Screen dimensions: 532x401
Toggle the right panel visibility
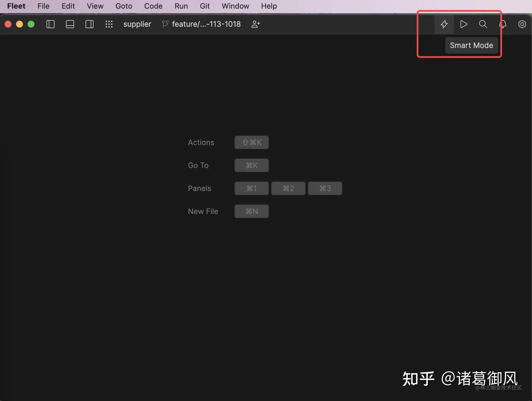[89, 24]
